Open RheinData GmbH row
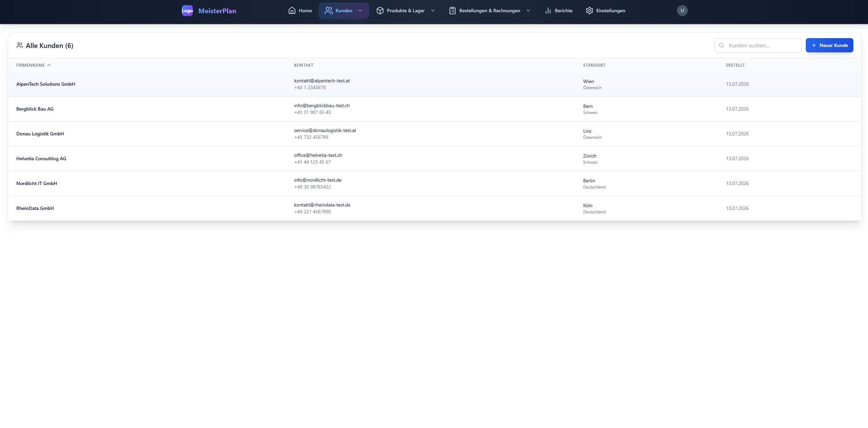Screen dimensions: 868x428 click(x=435, y=208)
